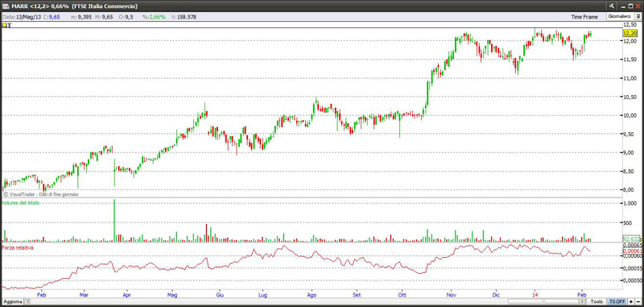Click the '500' volume axis label

(x=628, y=223)
